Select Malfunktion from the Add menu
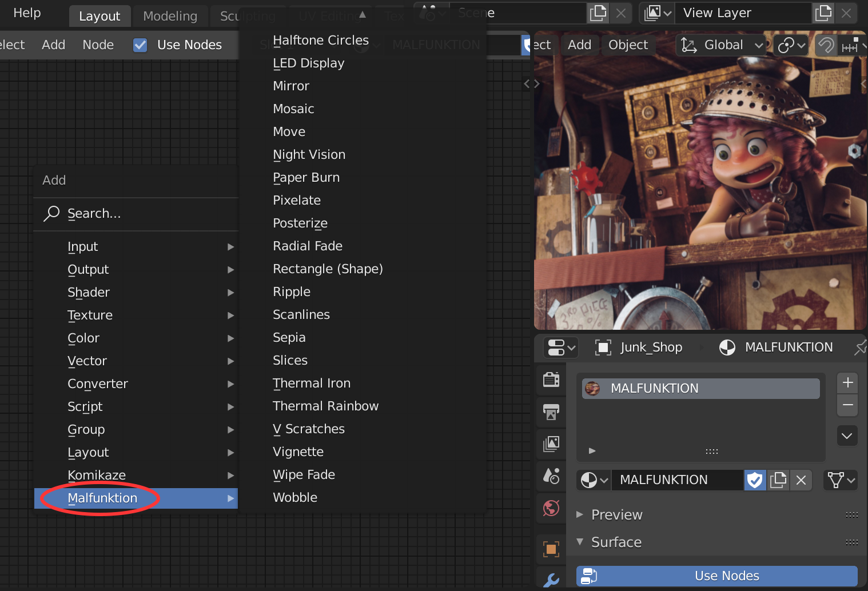868x591 pixels. (x=102, y=498)
